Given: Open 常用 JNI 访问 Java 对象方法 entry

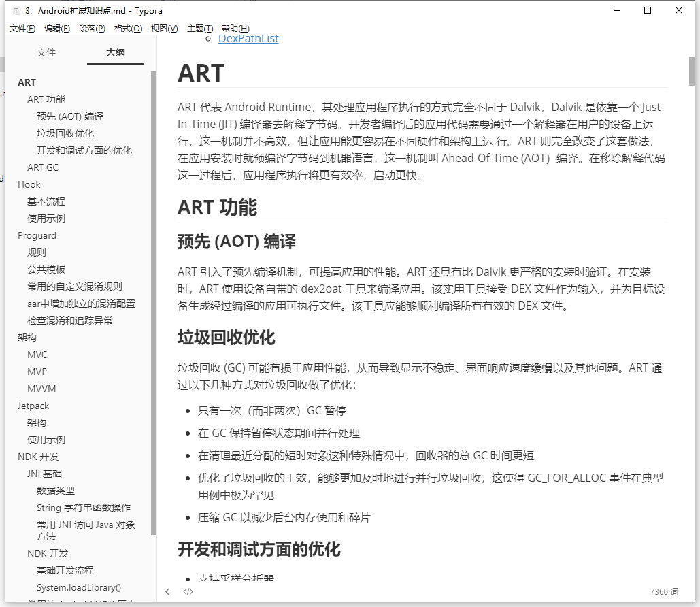Looking at the screenshot, I should click(86, 531).
